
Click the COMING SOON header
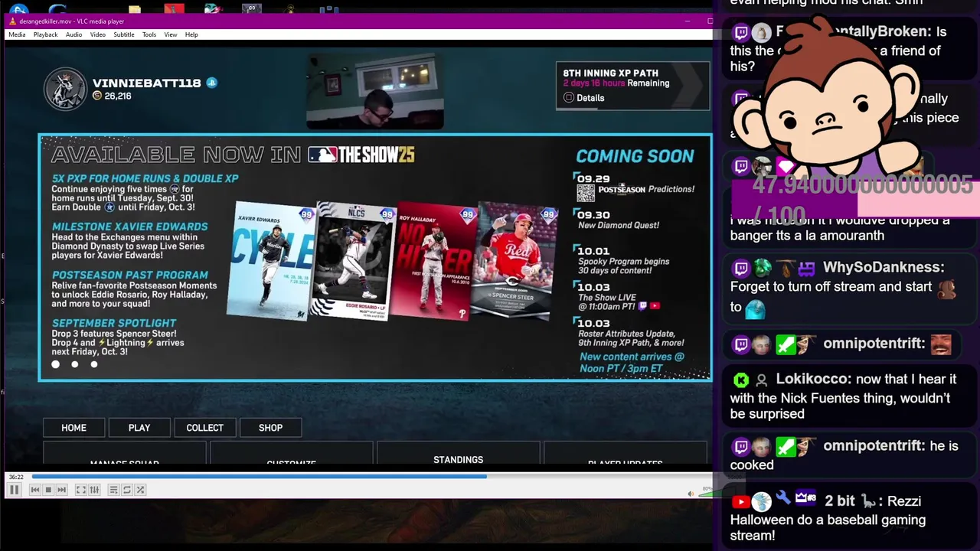[635, 156]
